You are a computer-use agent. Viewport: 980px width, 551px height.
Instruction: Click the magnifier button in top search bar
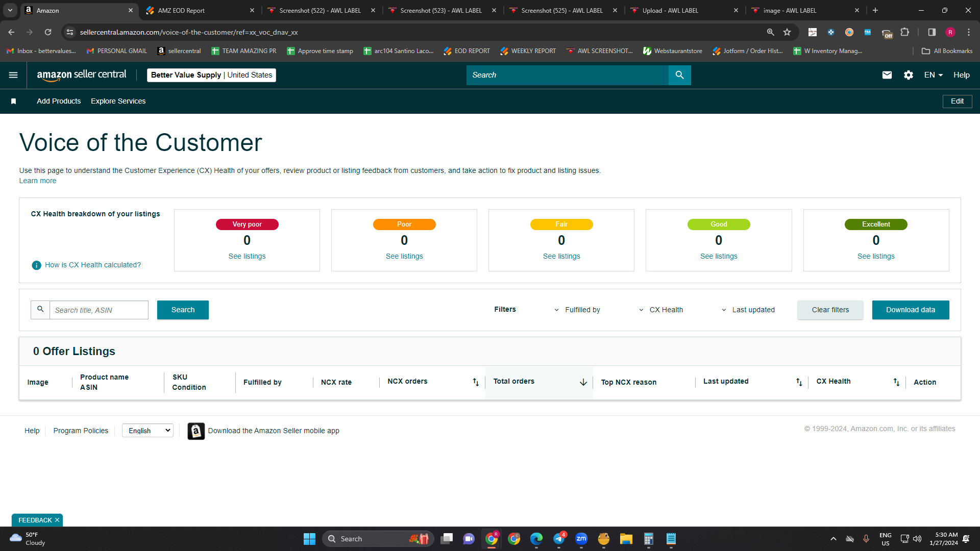point(679,75)
